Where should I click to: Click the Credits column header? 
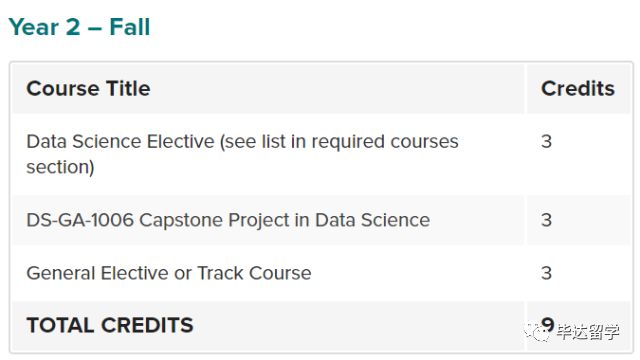click(x=578, y=89)
